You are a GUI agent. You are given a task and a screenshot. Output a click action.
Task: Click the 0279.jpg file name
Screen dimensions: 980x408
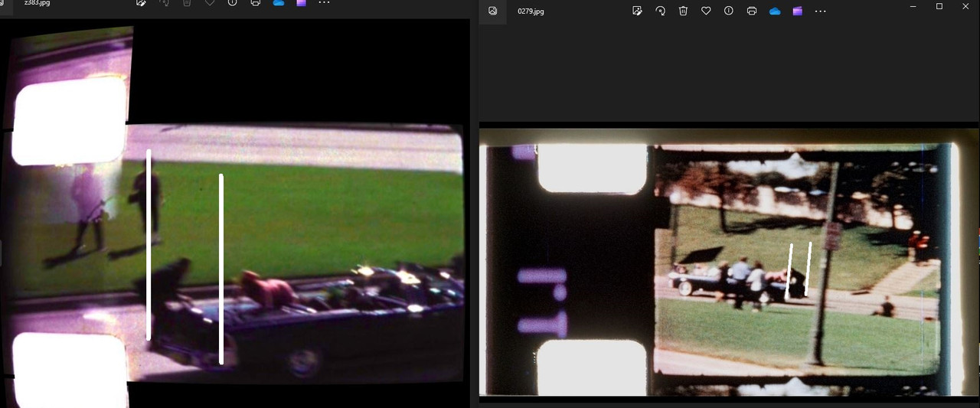(531, 11)
